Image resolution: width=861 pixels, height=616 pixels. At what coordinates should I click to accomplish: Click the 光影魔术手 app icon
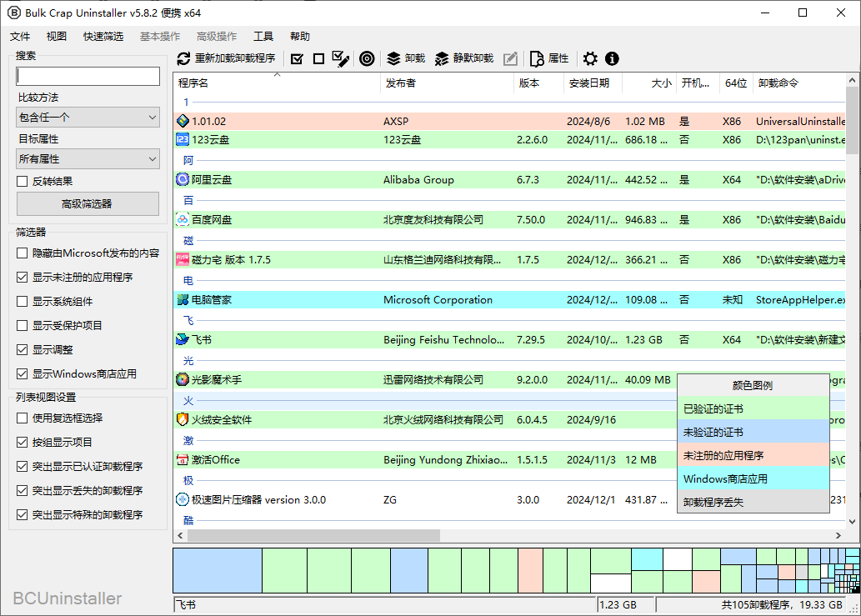[x=183, y=380]
